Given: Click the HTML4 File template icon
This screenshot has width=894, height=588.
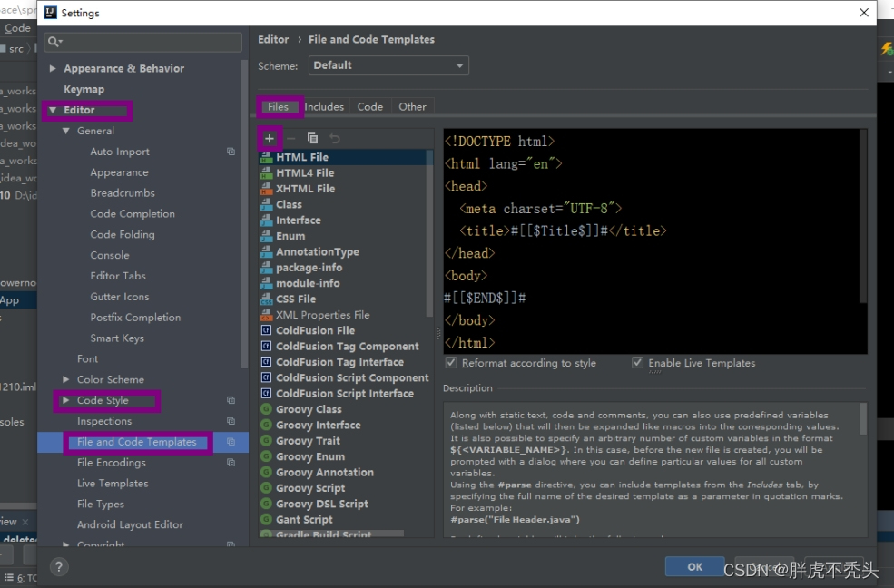Looking at the screenshot, I should (266, 173).
